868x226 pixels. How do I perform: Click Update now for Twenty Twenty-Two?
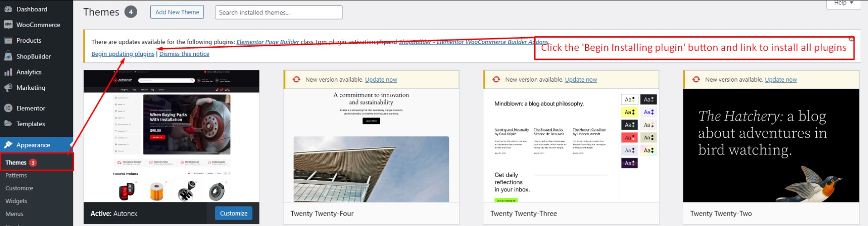(781, 79)
